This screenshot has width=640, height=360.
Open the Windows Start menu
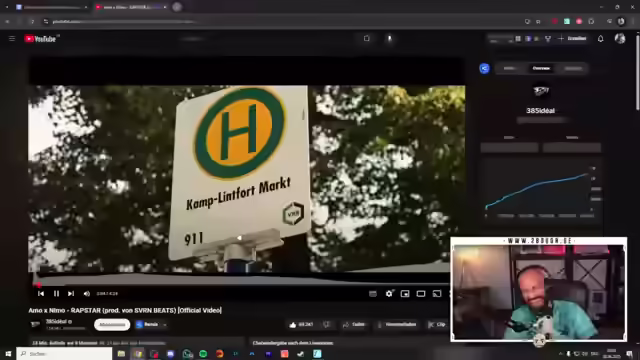point(8,353)
